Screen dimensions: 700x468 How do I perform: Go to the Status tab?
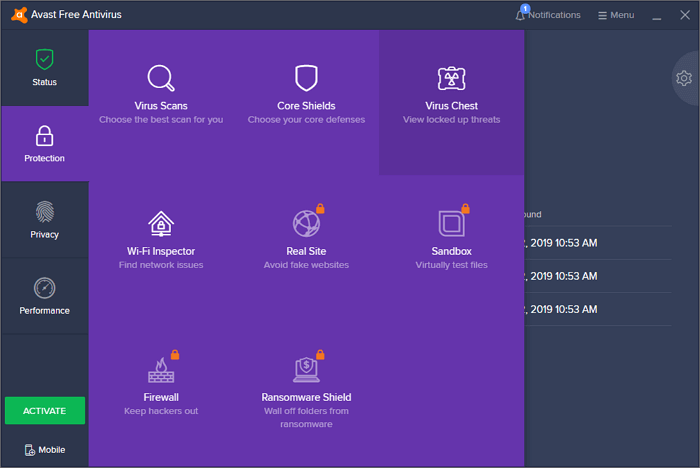[x=45, y=68]
